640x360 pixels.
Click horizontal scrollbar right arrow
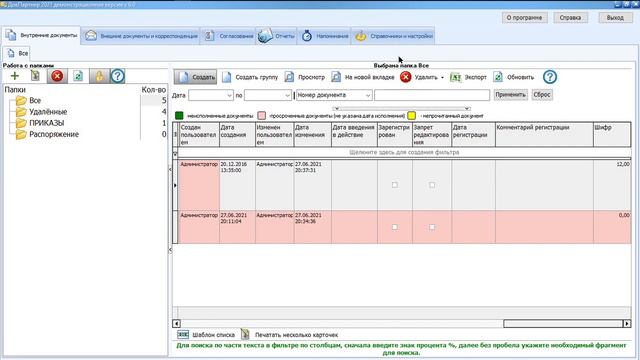click(627, 324)
